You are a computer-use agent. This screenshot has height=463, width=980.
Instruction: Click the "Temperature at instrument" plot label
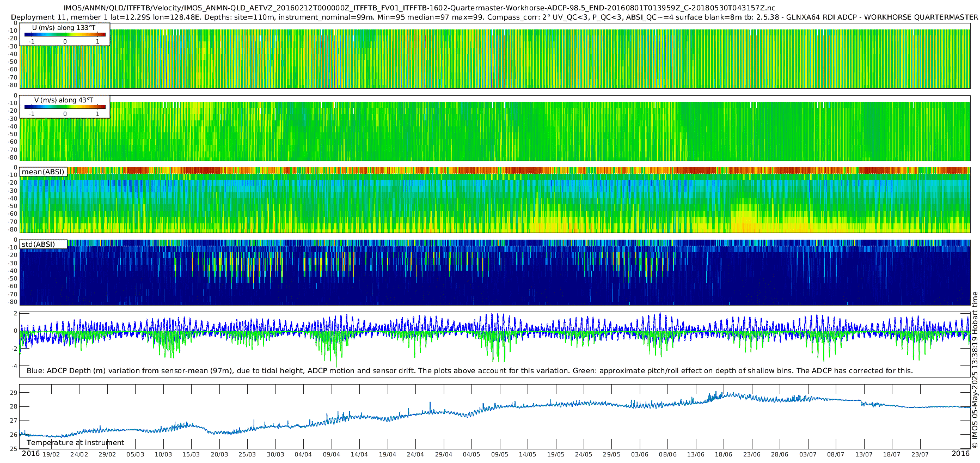pyautogui.click(x=75, y=443)
